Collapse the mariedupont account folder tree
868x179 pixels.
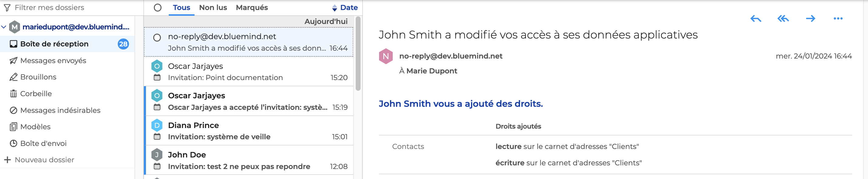pos(4,27)
